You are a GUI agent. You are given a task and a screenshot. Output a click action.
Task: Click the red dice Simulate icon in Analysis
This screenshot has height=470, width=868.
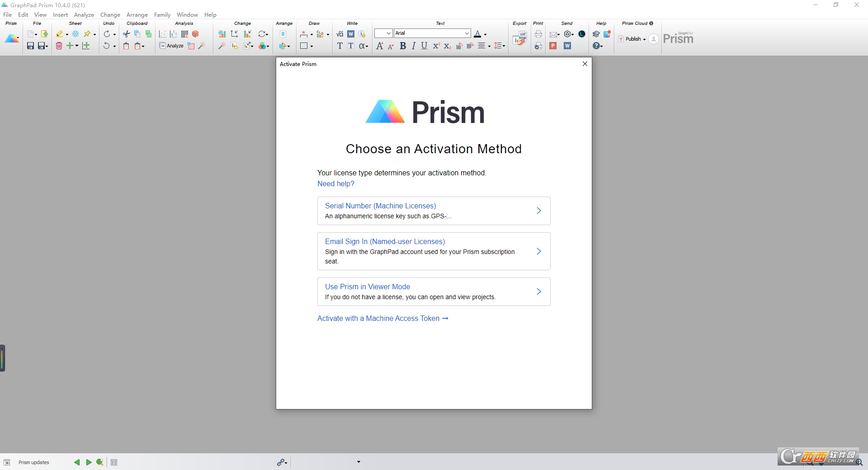click(195, 34)
